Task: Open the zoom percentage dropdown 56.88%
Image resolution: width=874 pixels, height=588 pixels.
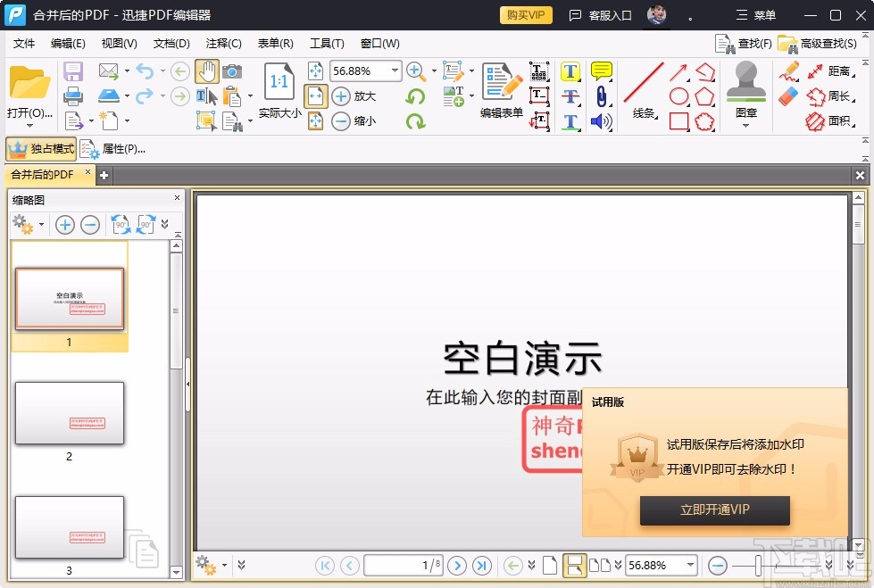Action: 395,70
